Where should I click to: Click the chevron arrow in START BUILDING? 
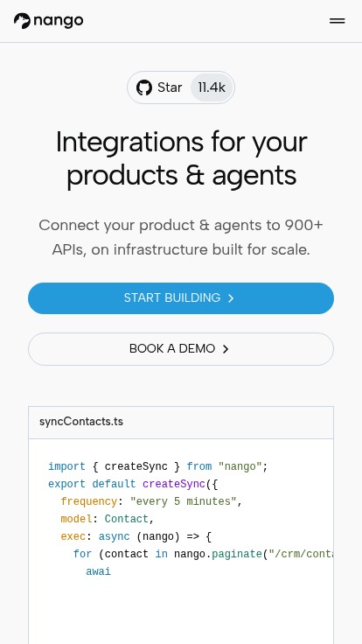(x=231, y=298)
